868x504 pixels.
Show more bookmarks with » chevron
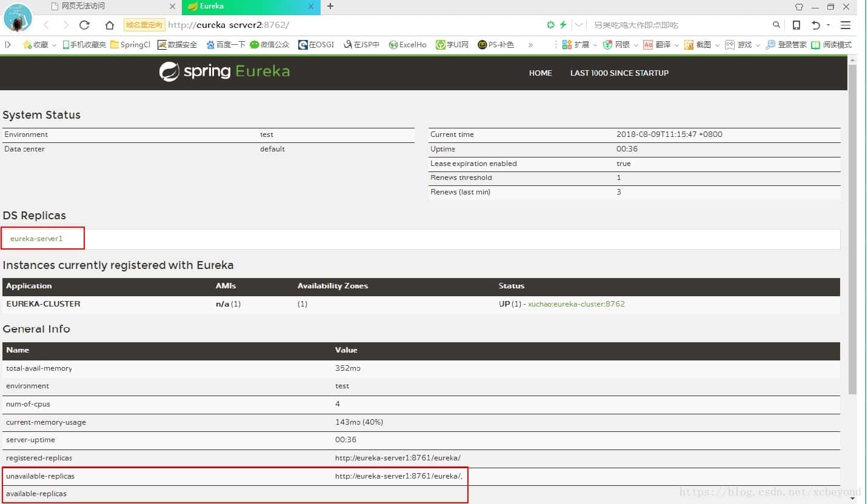[530, 44]
